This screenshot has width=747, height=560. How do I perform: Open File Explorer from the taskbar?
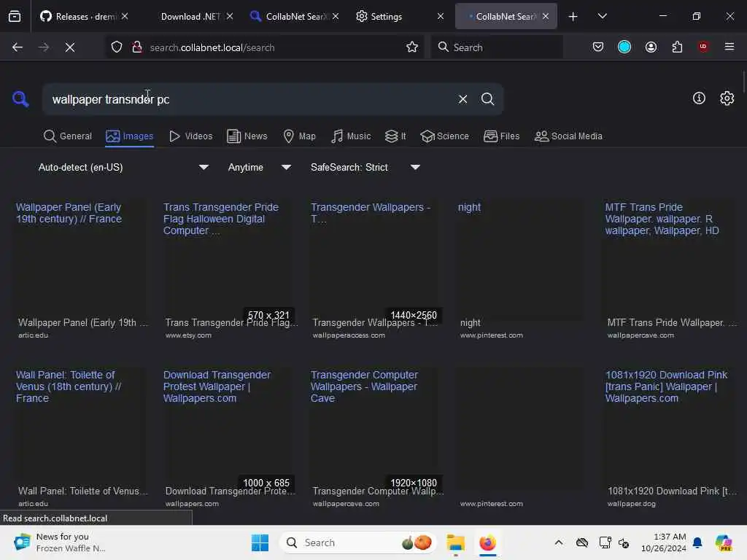455,542
